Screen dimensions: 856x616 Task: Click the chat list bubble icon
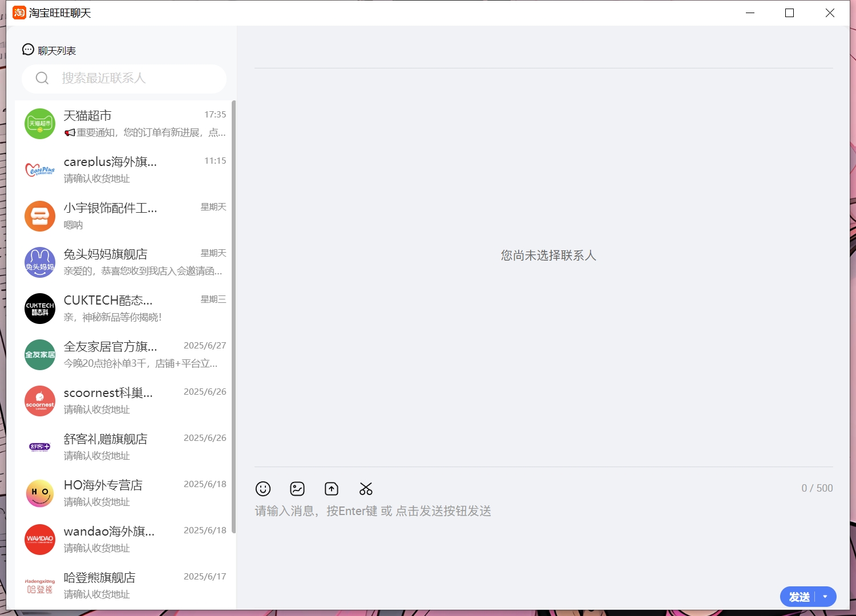click(28, 49)
